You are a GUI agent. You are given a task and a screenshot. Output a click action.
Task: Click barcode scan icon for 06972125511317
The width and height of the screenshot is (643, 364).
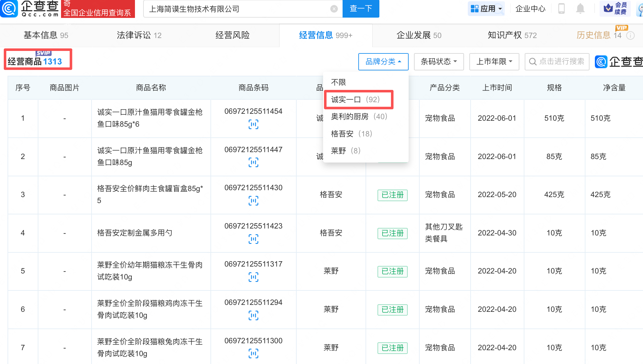[253, 277]
